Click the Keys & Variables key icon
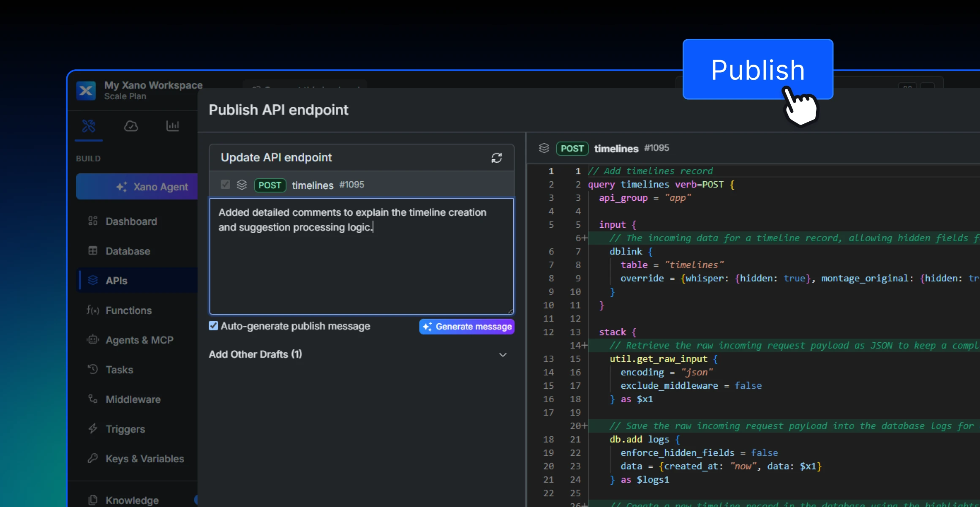This screenshot has height=507, width=980. pyautogui.click(x=93, y=458)
